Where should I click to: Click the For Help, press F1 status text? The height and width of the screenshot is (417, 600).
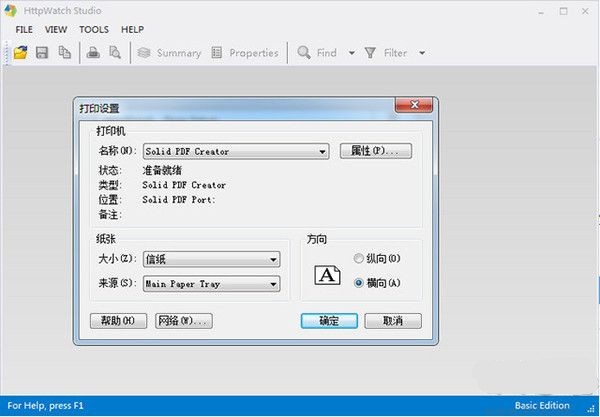click(x=45, y=406)
